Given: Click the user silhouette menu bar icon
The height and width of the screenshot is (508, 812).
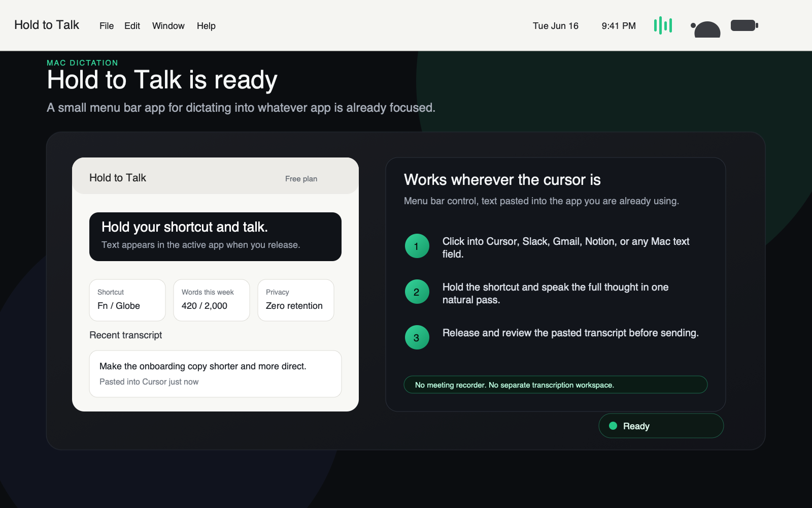Looking at the screenshot, I should point(706,29).
